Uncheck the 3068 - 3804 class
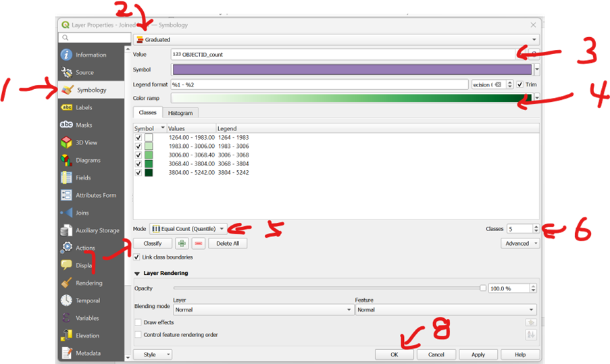Image resolution: width=610 pixels, height=364 pixels. [x=138, y=163]
